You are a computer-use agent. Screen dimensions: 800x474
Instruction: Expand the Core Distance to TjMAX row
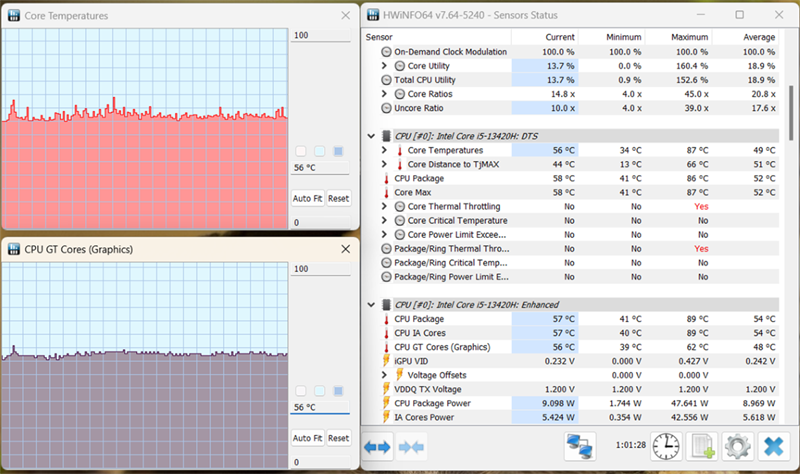pyautogui.click(x=384, y=164)
